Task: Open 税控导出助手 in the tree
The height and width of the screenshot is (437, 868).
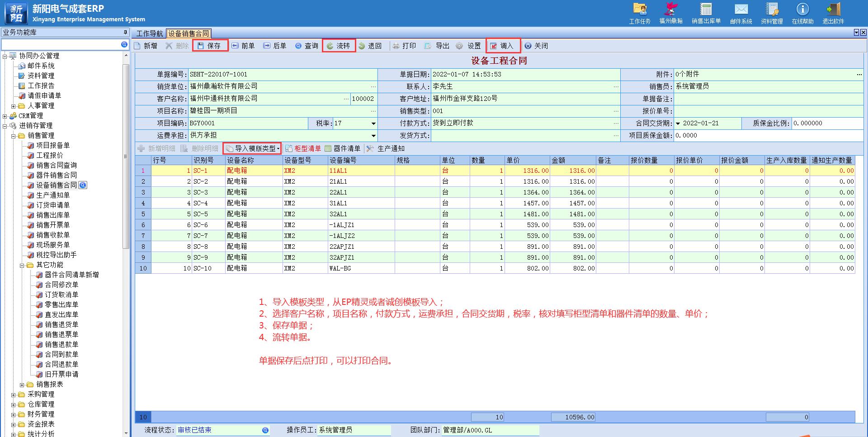Action: point(57,255)
